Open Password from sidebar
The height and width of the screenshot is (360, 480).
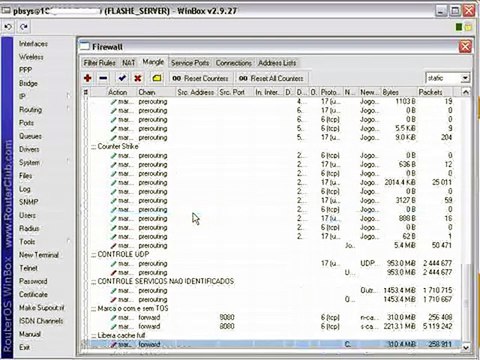(x=33, y=281)
